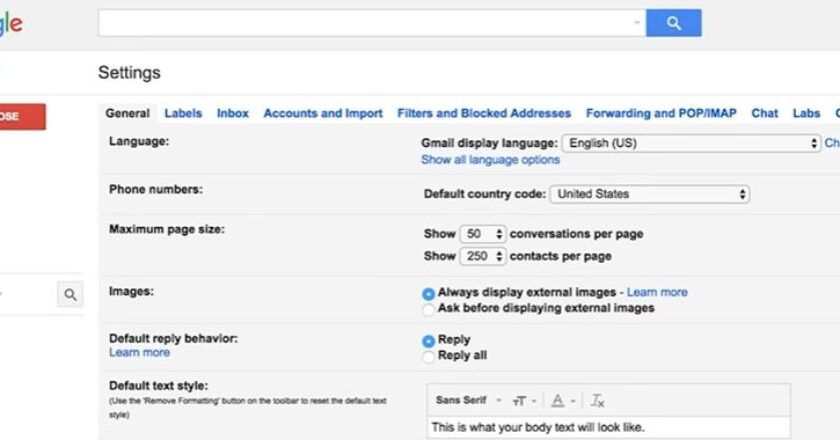
Task: Click the Google logo
Action: [11, 24]
